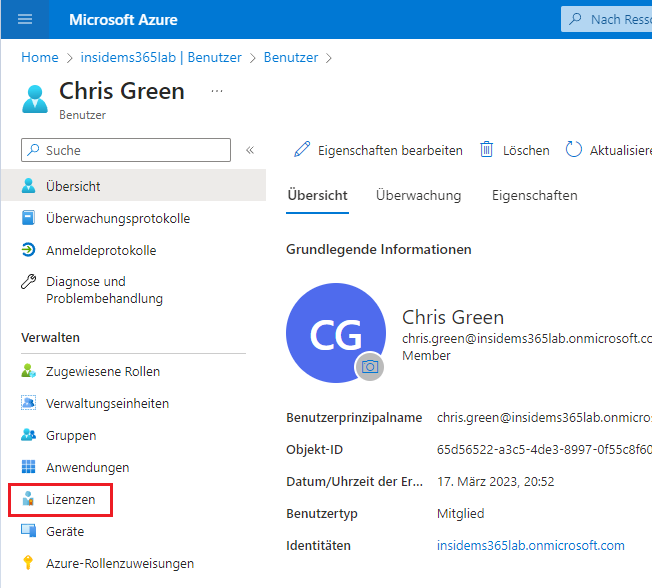Image resolution: width=652 pixels, height=588 pixels.
Task: Open the ellipsis menu next to Chris Green
Action: 217,91
